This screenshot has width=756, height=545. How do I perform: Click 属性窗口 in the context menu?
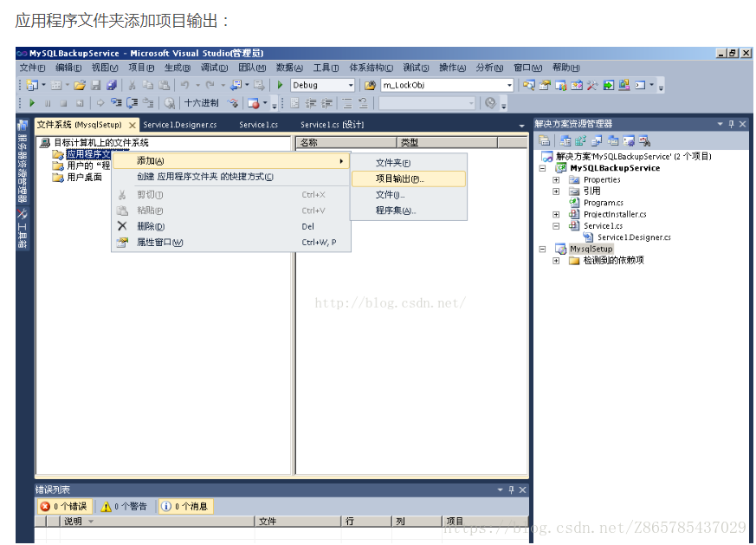click(x=231, y=242)
